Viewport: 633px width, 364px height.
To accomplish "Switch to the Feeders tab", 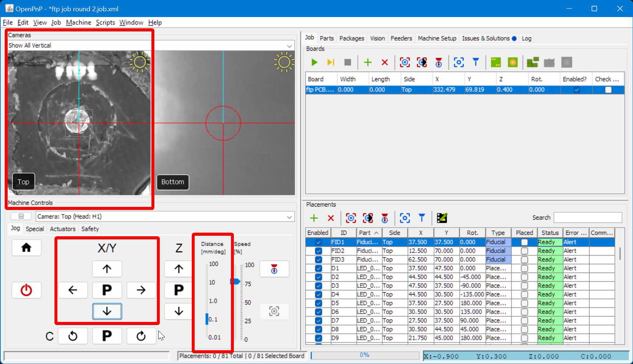I will click(x=401, y=38).
